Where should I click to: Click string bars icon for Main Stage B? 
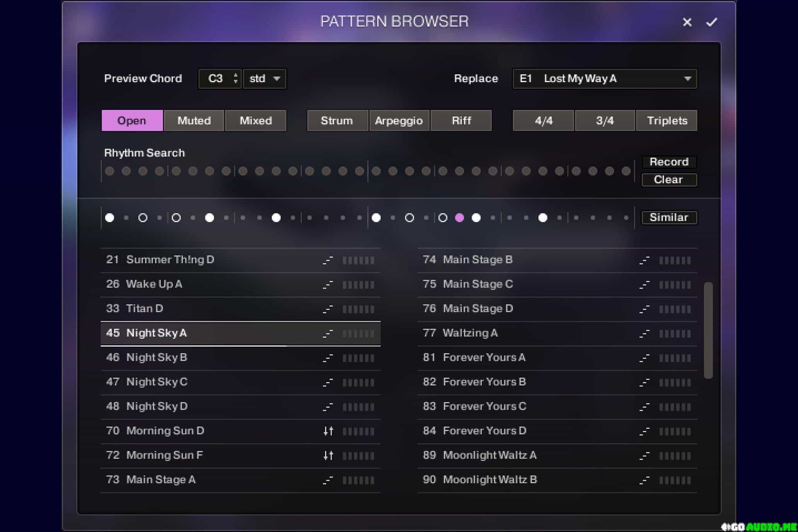click(675, 260)
